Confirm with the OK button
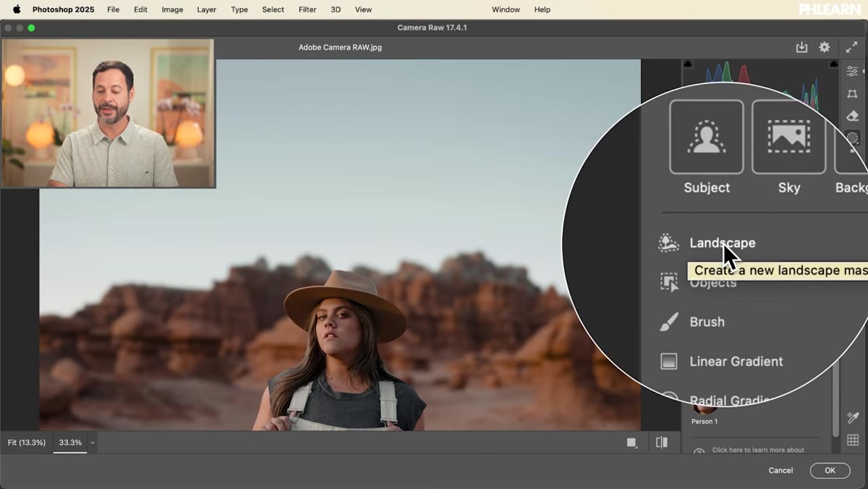 tap(830, 470)
